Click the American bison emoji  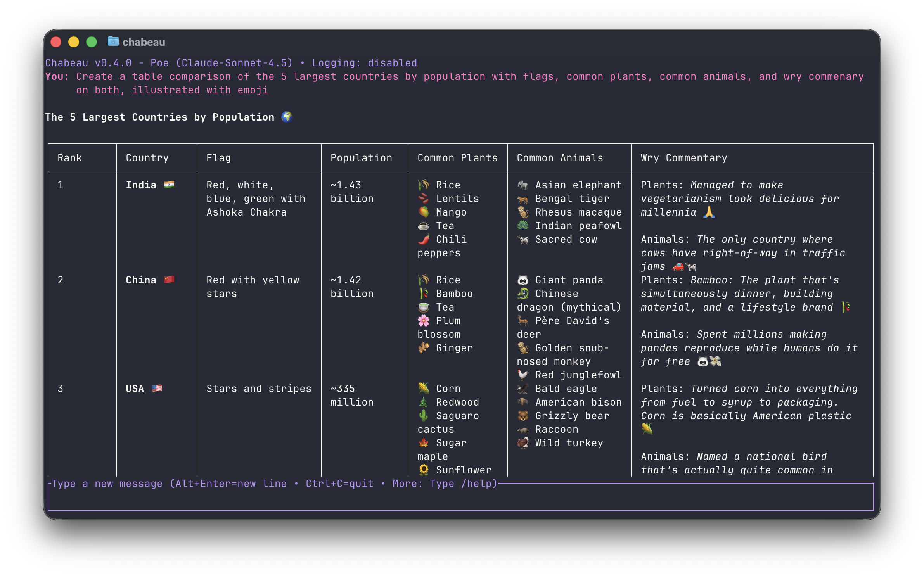[523, 402]
